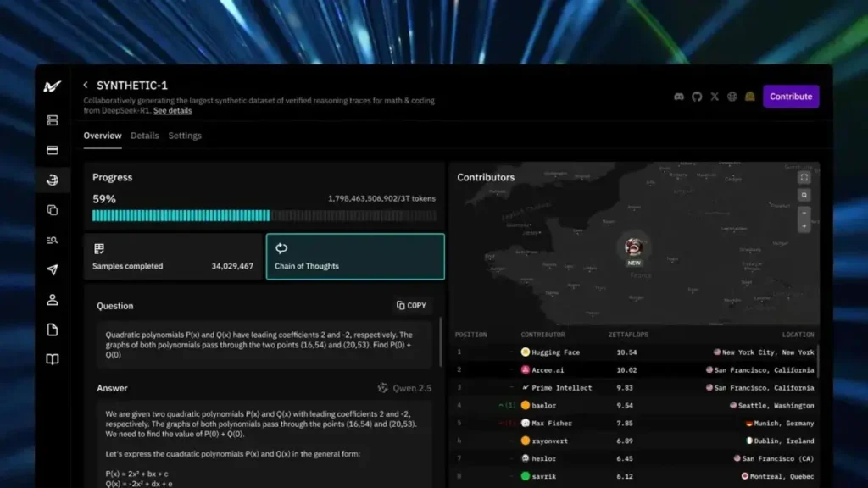The width and height of the screenshot is (868, 488).
Task: Click the Dublin, Ireland location cell
Action: 780,441
